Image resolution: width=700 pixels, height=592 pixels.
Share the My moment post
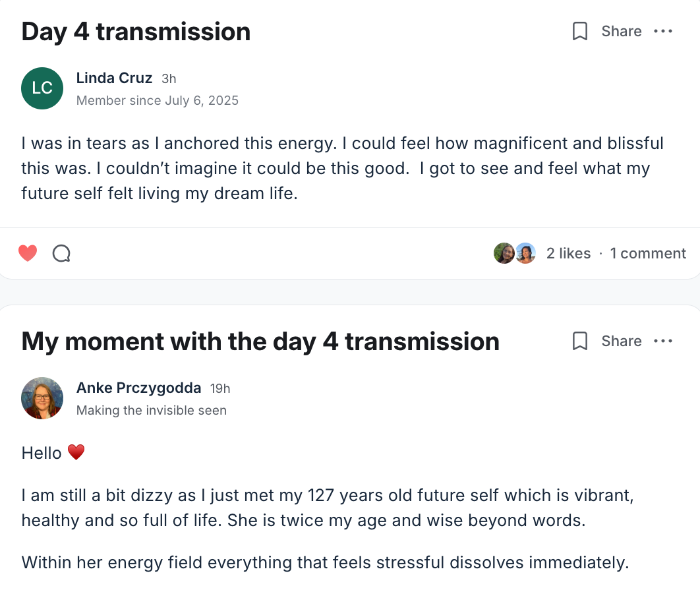click(x=621, y=341)
